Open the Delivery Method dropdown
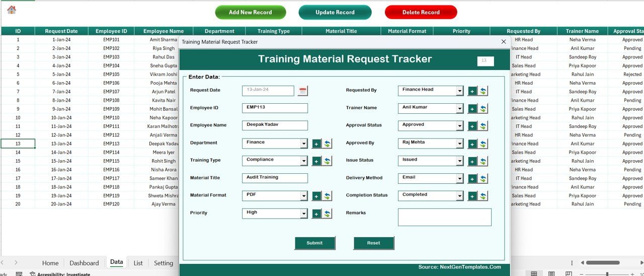644x276 pixels. coord(460,179)
